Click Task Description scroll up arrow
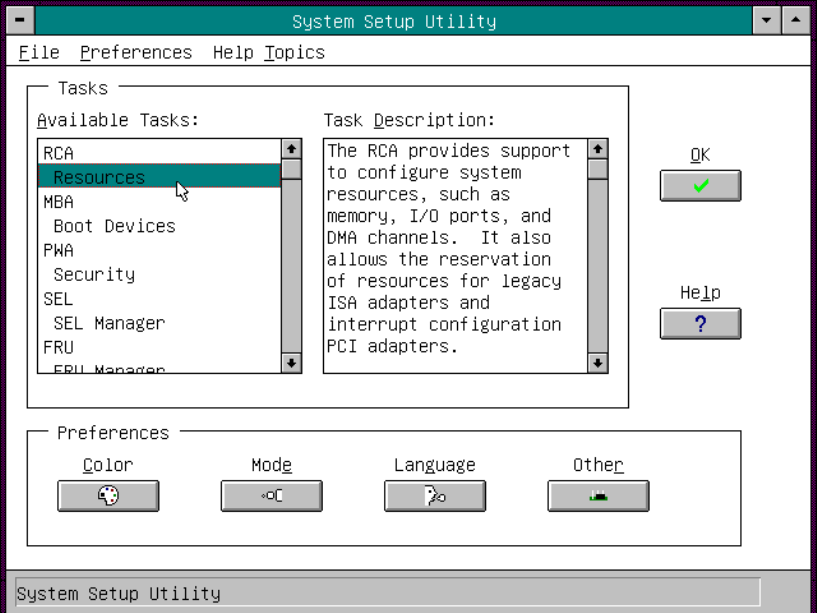This screenshot has height=613, width=817. [597, 149]
